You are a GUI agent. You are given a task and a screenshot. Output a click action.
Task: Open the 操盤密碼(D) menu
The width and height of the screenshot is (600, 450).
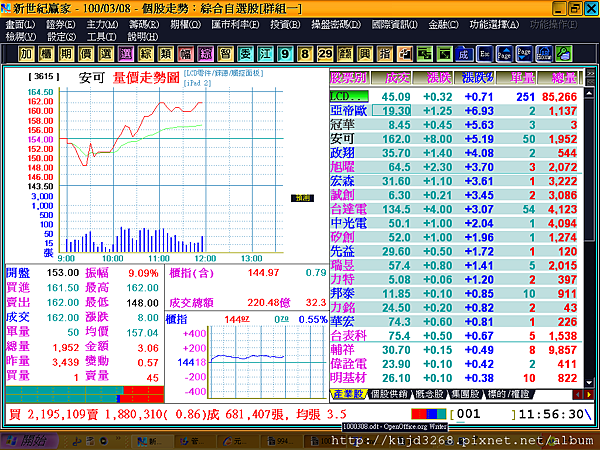click(336, 24)
